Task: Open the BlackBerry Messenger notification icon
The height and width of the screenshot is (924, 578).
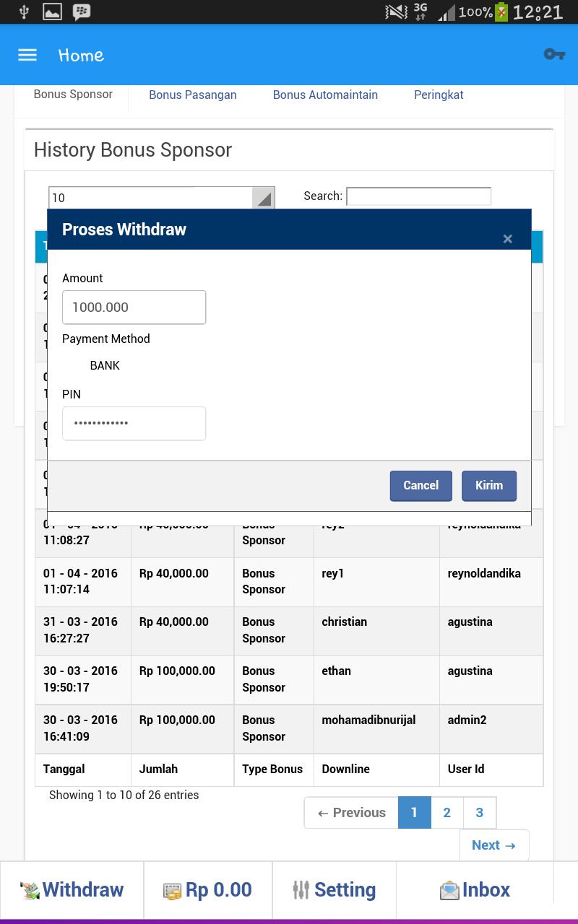Action: point(82,12)
